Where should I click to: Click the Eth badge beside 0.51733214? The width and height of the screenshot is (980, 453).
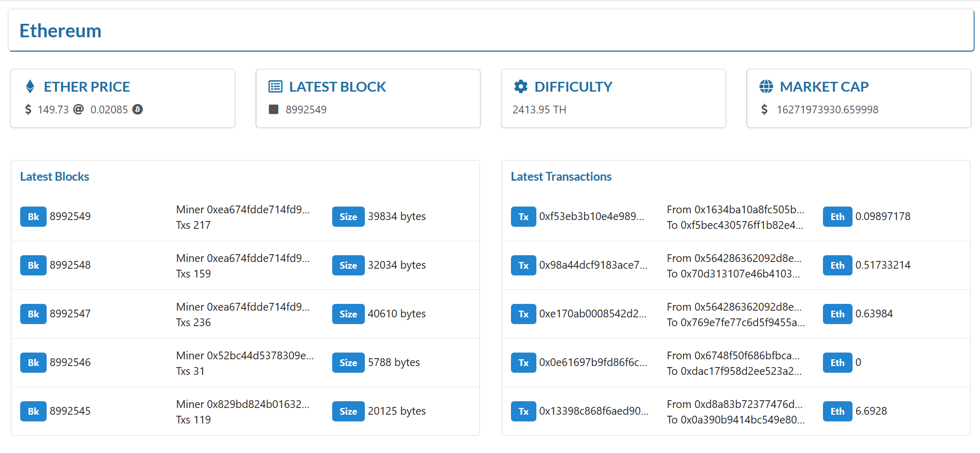click(837, 265)
